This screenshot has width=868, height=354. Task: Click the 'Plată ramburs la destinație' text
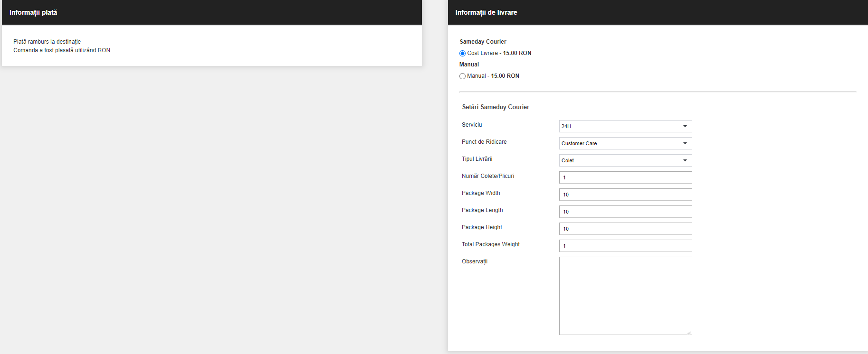click(x=47, y=42)
